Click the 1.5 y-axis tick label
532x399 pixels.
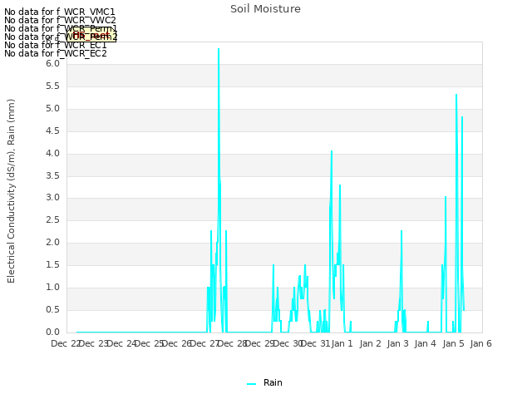(x=52, y=264)
